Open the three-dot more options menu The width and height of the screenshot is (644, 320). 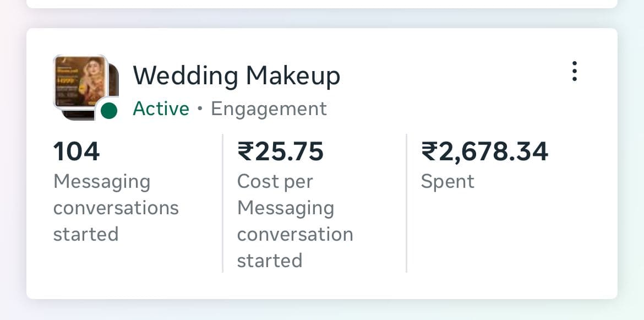[x=574, y=72]
